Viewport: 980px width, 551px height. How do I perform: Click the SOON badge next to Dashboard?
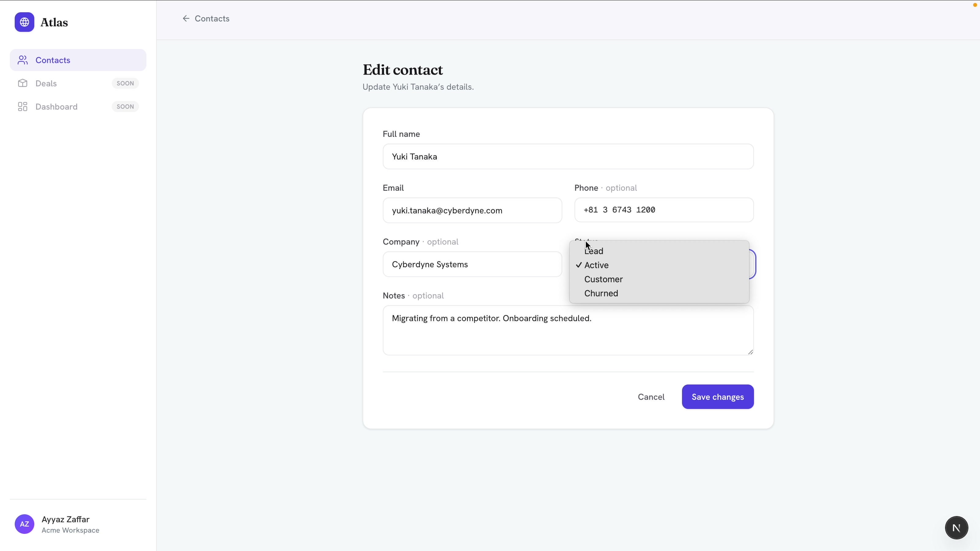pos(125,107)
